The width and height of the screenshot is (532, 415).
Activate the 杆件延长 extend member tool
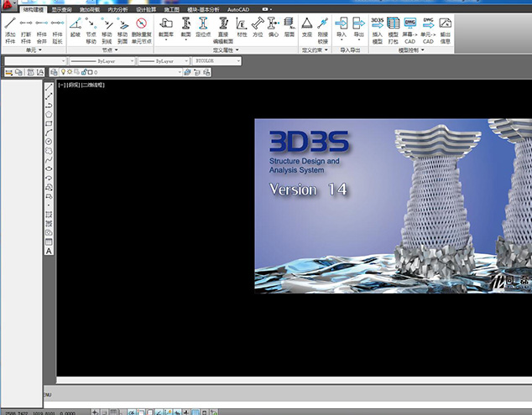click(57, 30)
